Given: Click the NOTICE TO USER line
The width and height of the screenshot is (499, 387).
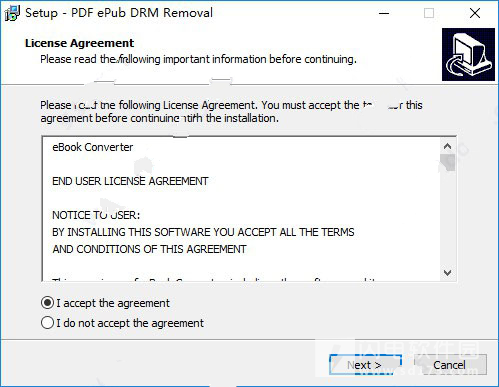Looking at the screenshot, I should (96, 215).
